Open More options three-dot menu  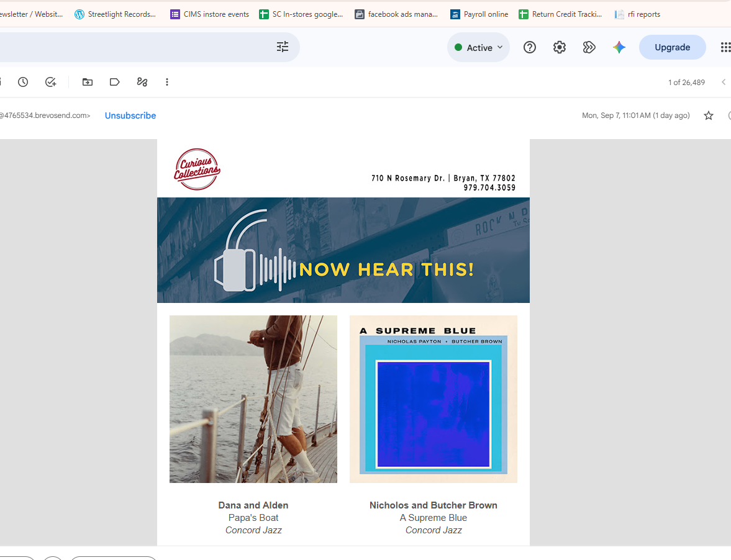167,82
